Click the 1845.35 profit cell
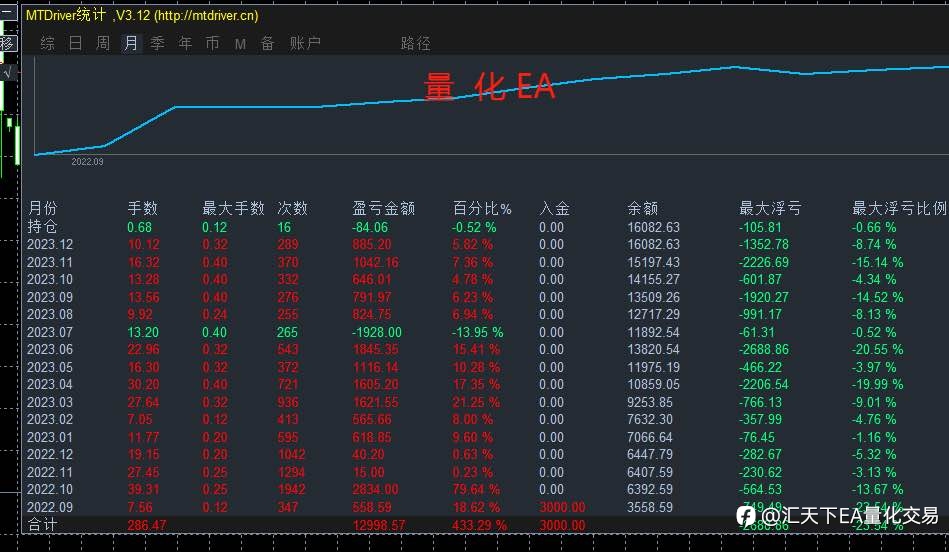The width and height of the screenshot is (949, 552). pyautogui.click(x=376, y=349)
